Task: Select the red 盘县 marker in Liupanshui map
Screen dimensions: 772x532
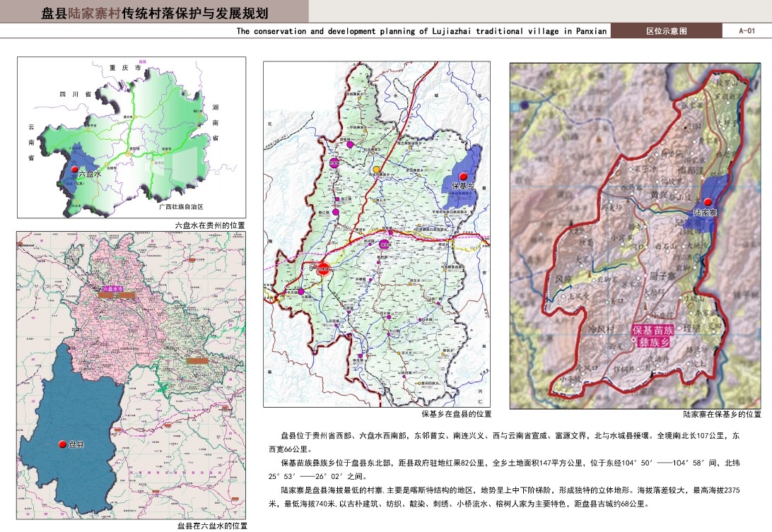Action: pos(62,444)
